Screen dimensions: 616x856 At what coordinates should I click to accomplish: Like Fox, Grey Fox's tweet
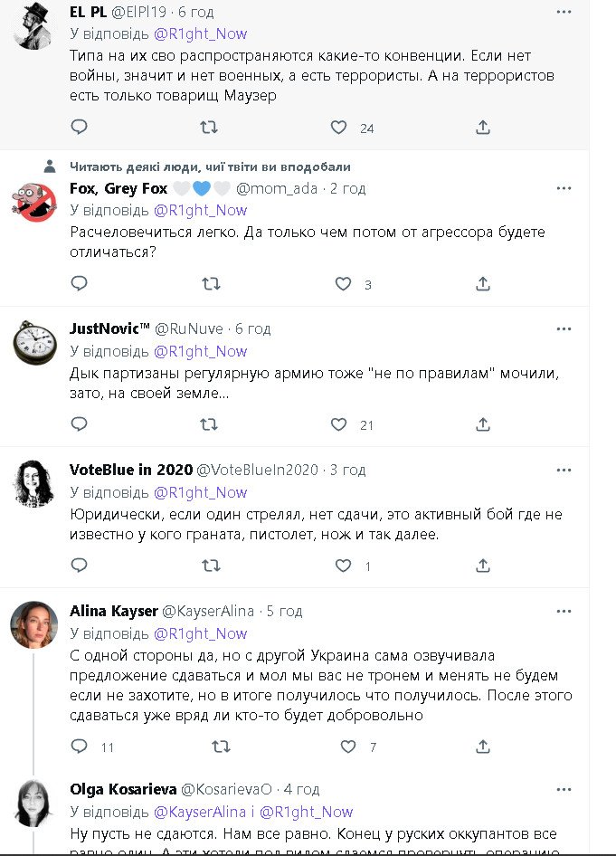tap(343, 284)
